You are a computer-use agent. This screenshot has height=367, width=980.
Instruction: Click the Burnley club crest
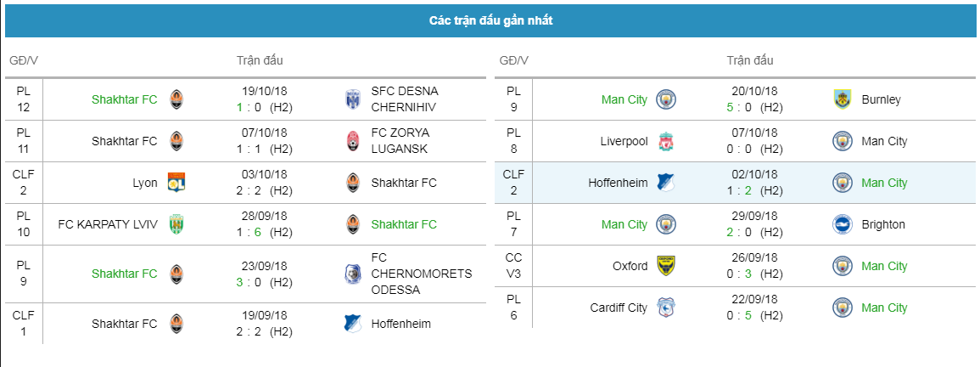843,99
